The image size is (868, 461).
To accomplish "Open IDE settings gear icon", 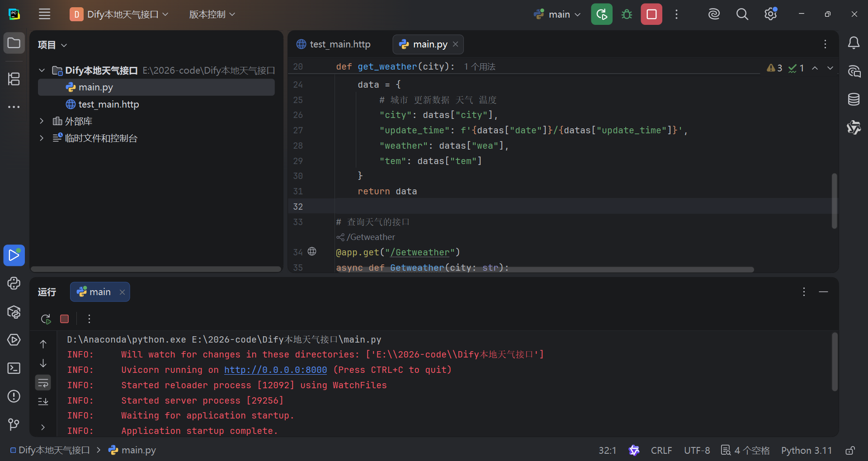I will (x=771, y=14).
